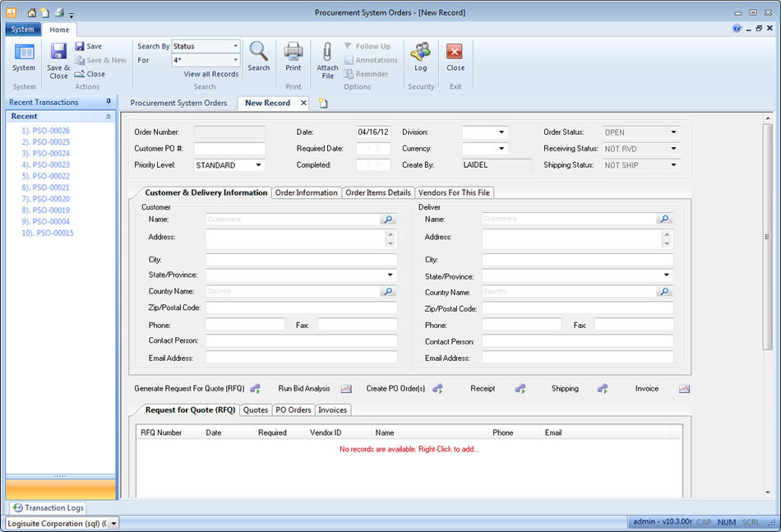
Task: Click the Deliver Country Name lookup icon
Action: (664, 292)
